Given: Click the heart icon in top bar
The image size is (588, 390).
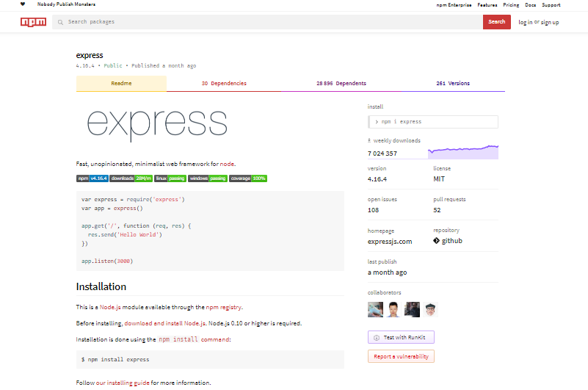Looking at the screenshot, I should click(x=23, y=4).
